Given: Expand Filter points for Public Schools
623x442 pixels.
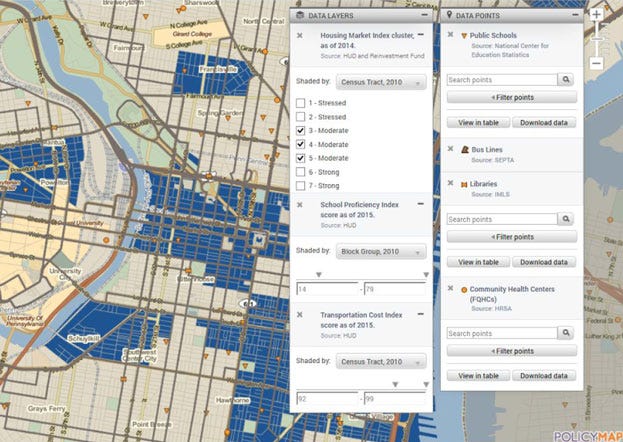Looking at the screenshot, I should point(512,97).
